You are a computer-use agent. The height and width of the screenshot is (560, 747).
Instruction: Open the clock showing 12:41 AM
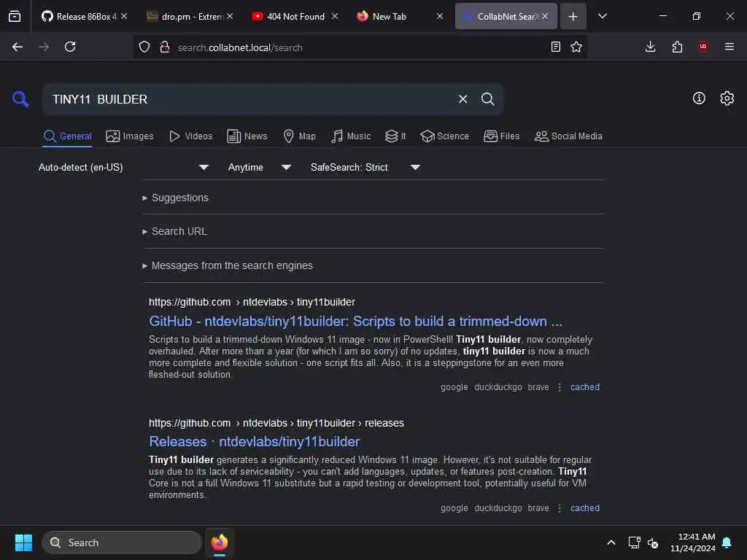click(x=693, y=542)
